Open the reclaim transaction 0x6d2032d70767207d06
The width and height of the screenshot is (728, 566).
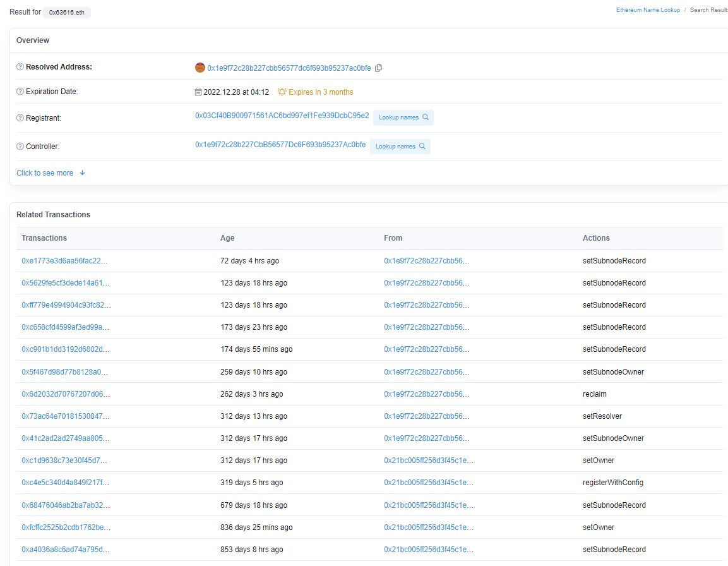coord(66,394)
